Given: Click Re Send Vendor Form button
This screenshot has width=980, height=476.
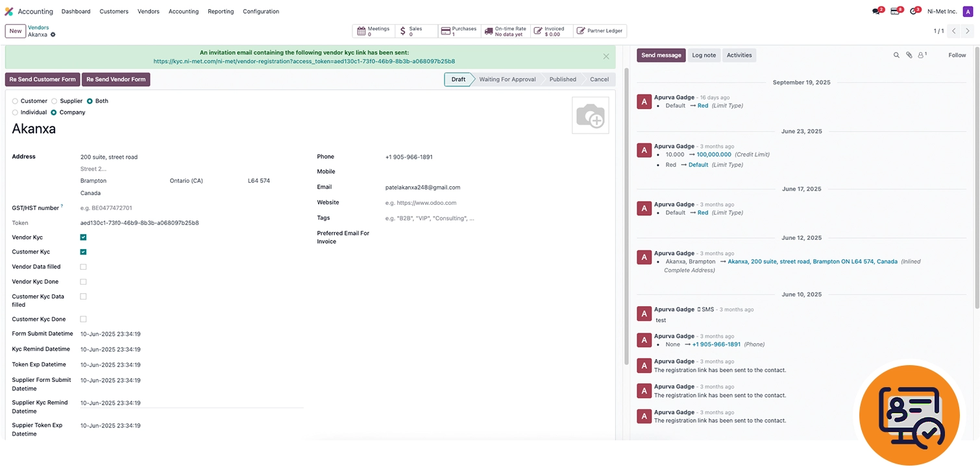Looking at the screenshot, I should coord(116,79).
